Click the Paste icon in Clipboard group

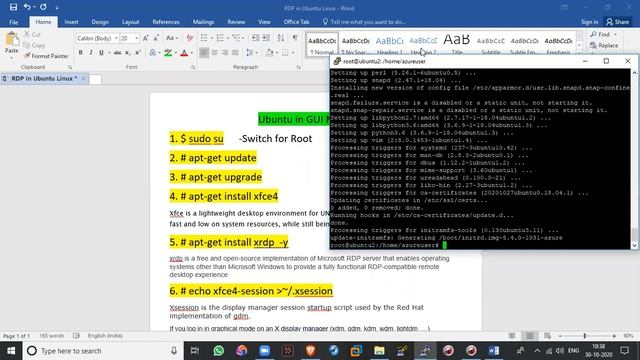(x=12, y=40)
